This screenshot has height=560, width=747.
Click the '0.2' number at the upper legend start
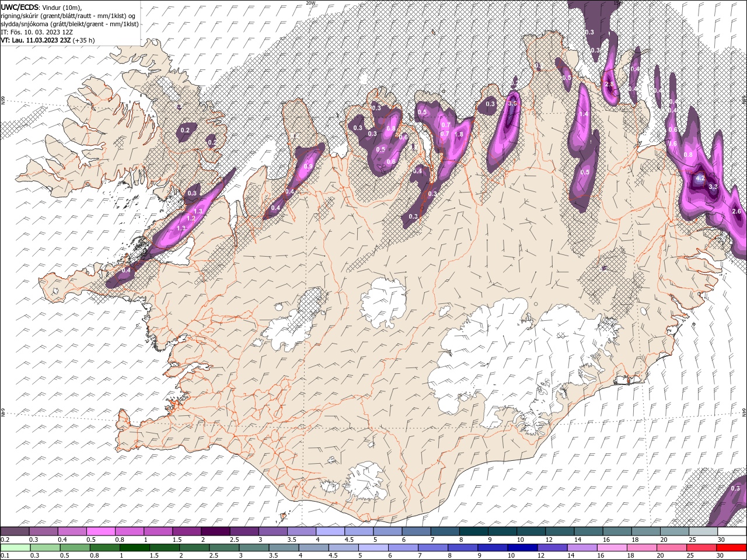pyautogui.click(x=5, y=540)
